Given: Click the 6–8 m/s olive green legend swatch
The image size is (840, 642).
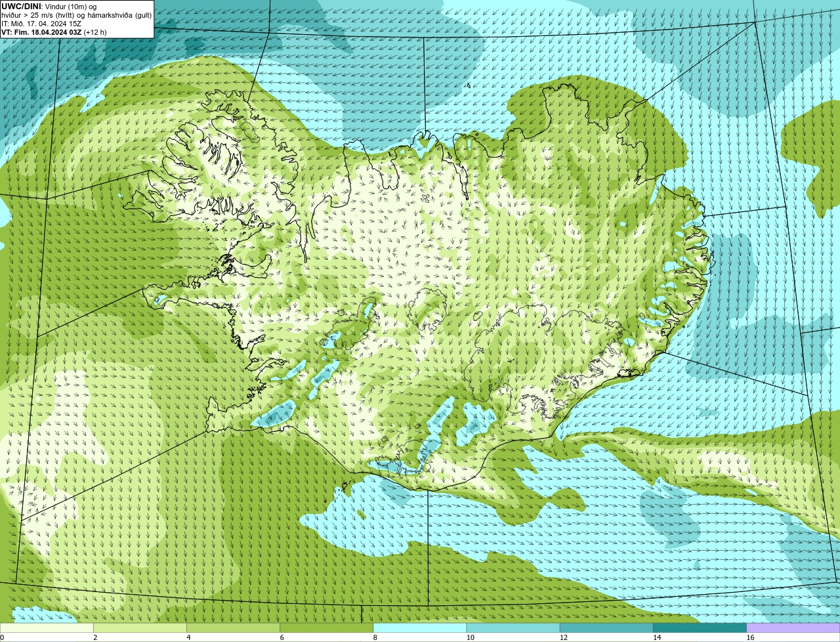Looking at the screenshot, I should (327, 628).
